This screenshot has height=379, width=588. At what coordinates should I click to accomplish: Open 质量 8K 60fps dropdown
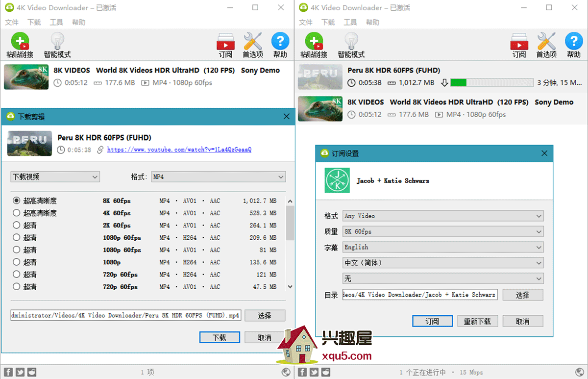click(443, 231)
